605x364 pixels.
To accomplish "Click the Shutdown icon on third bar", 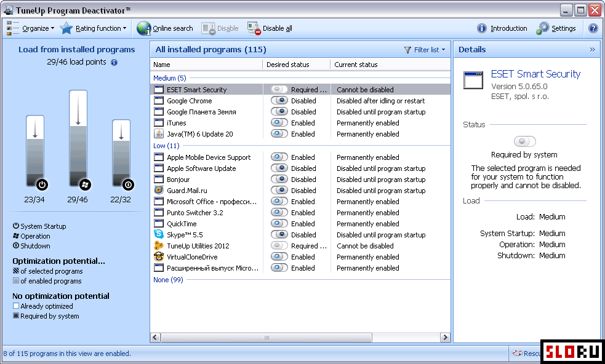I will pos(129,184).
